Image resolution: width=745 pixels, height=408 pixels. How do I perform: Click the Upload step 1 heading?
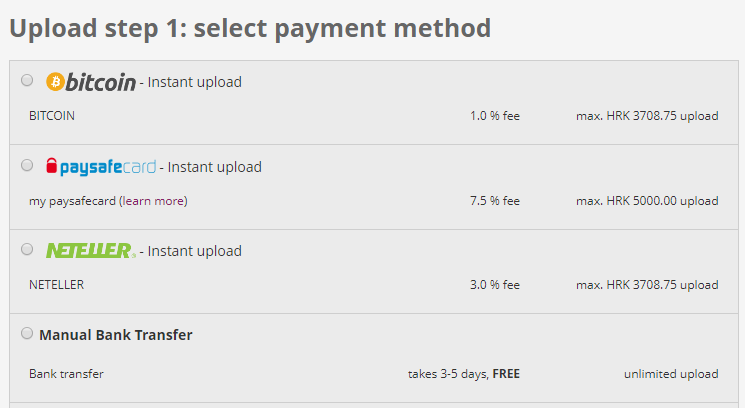250,28
